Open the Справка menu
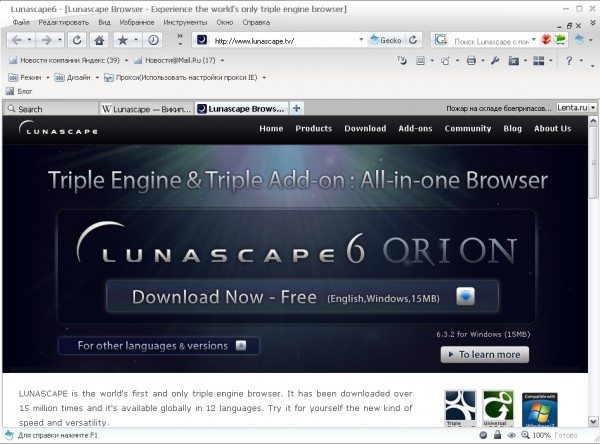 [x=256, y=23]
